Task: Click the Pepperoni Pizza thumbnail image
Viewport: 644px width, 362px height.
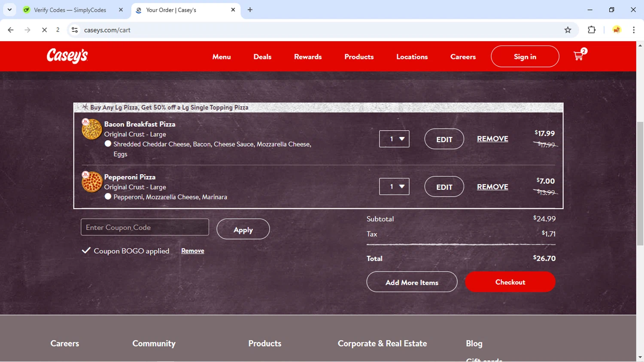Action: tap(92, 182)
